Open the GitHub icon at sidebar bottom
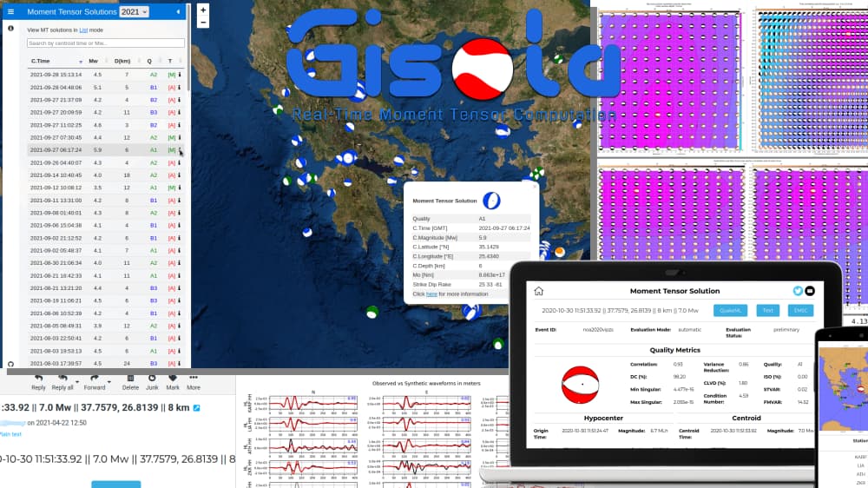This screenshot has height=488, width=868. pyautogui.click(x=10, y=364)
